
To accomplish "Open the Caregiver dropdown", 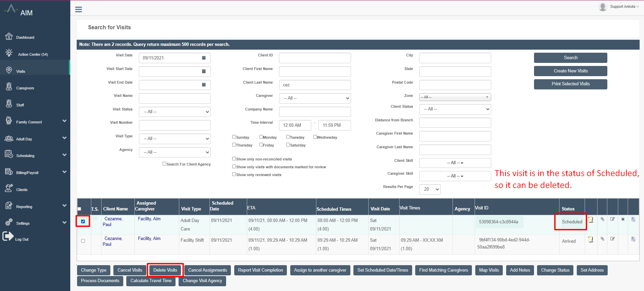I will pyautogui.click(x=315, y=98).
